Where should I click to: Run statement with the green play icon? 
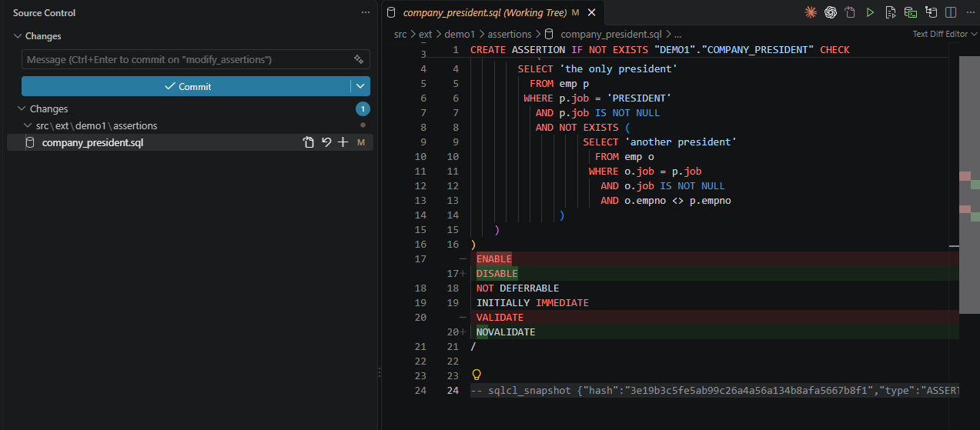click(x=871, y=12)
